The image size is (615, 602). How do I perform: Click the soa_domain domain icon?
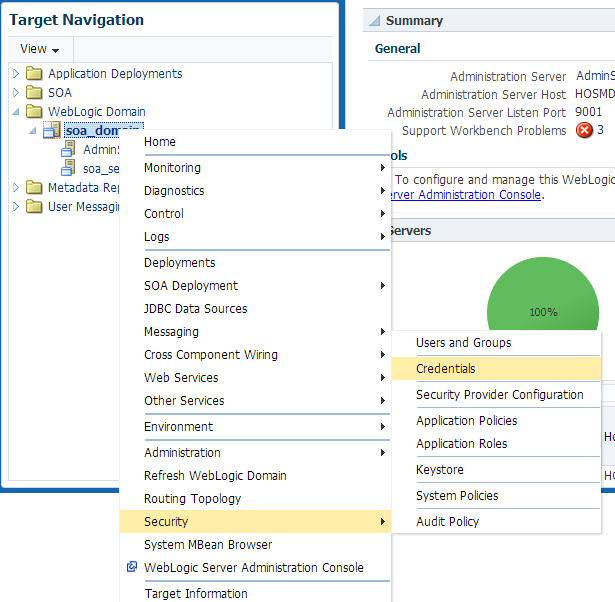coord(52,131)
